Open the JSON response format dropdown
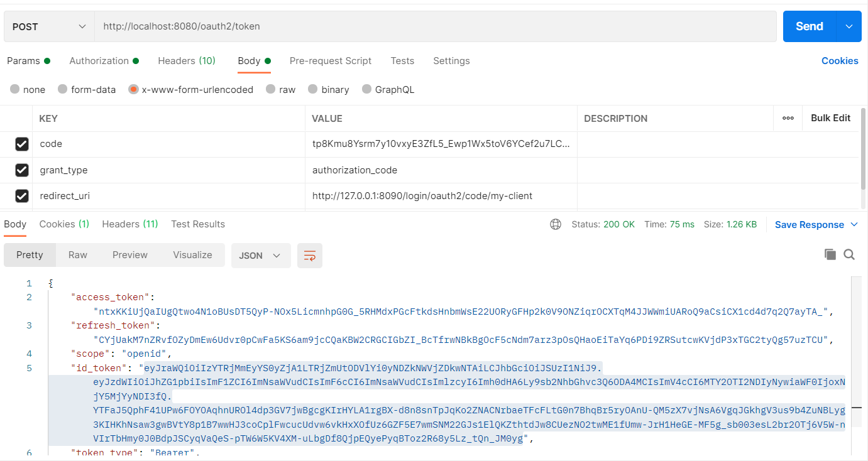Viewport: 868px width, 461px height. pyautogui.click(x=260, y=255)
